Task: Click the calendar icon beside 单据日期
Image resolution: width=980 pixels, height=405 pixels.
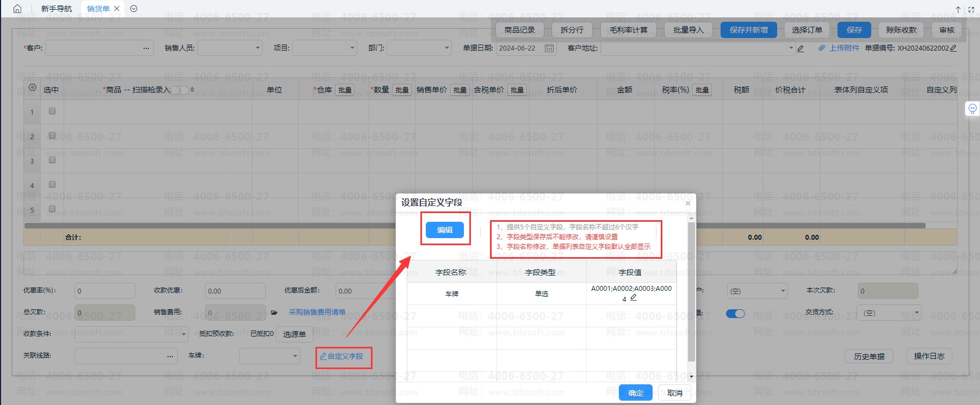Action: [x=549, y=48]
